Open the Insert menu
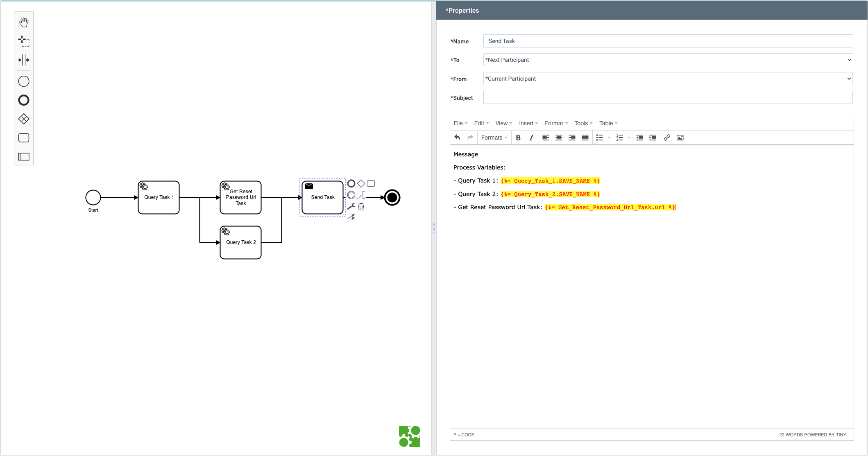Viewport: 868px width, 456px height. pos(528,123)
